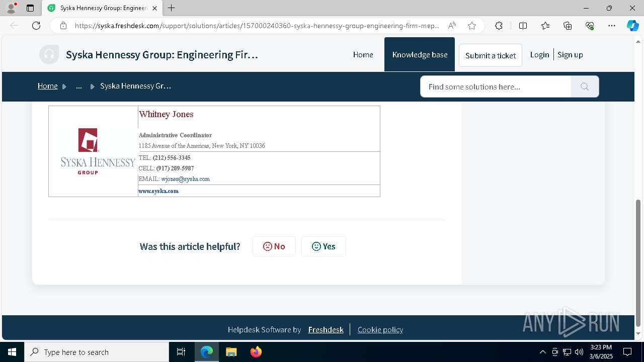Click Home breadcrumb link
Screen dimensions: 644x362
[48, 86]
